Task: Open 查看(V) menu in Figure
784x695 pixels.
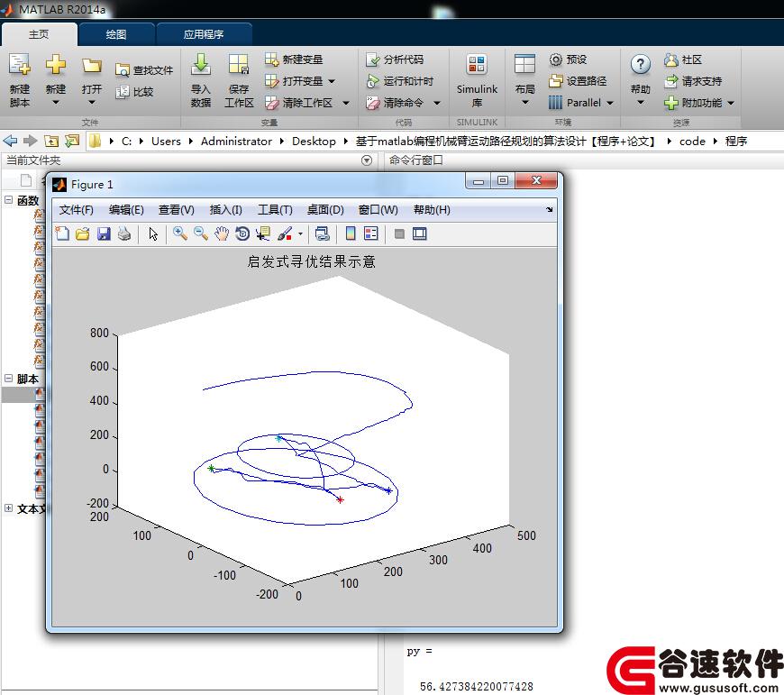Action: coord(176,210)
